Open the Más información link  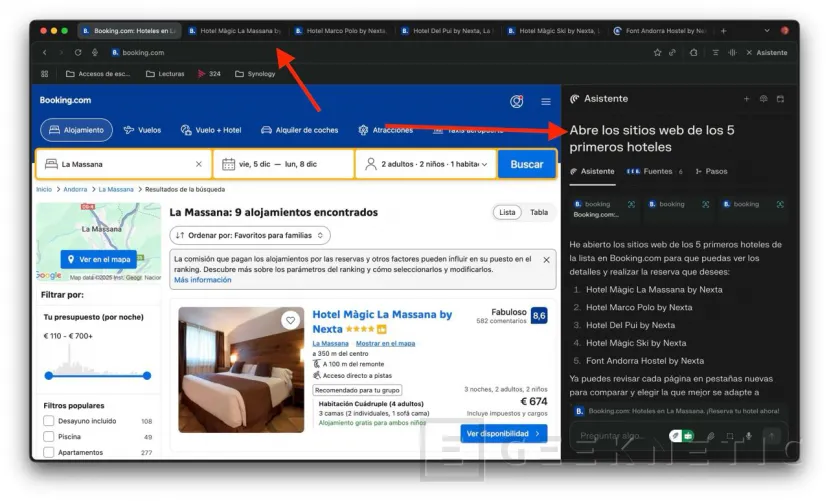(202, 280)
